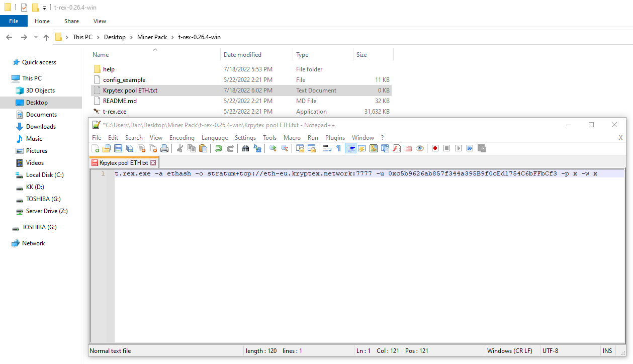
Task: Click the Zoom In magnifier icon
Action: click(273, 148)
